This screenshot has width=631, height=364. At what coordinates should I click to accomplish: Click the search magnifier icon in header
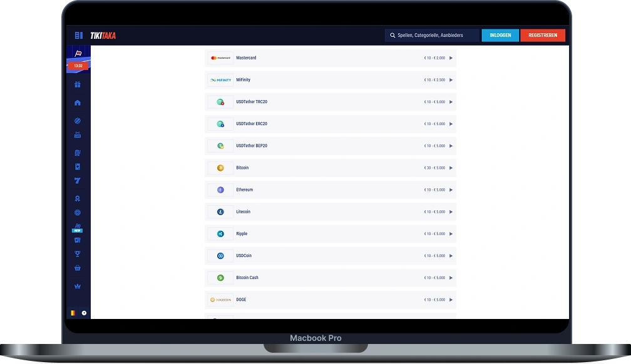click(392, 36)
